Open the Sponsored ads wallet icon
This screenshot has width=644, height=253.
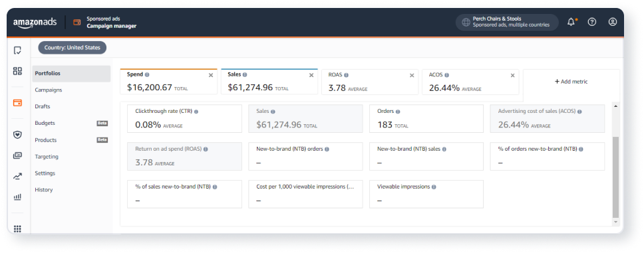click(x=77, y=23)
